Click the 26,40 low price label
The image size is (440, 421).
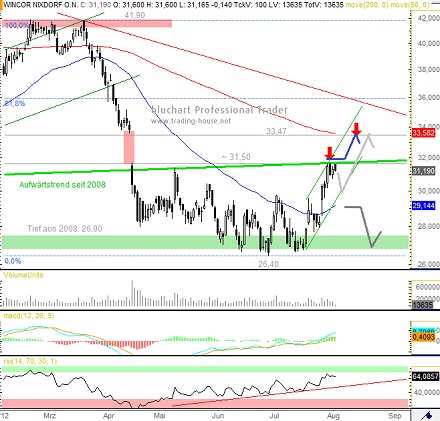pos(268,264)
